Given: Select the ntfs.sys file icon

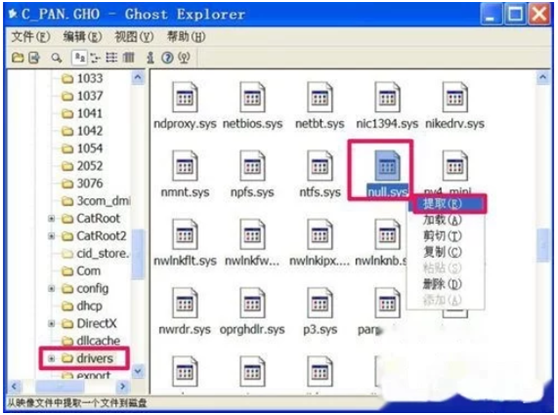Looking at the screenshot, I should (320, 166).
